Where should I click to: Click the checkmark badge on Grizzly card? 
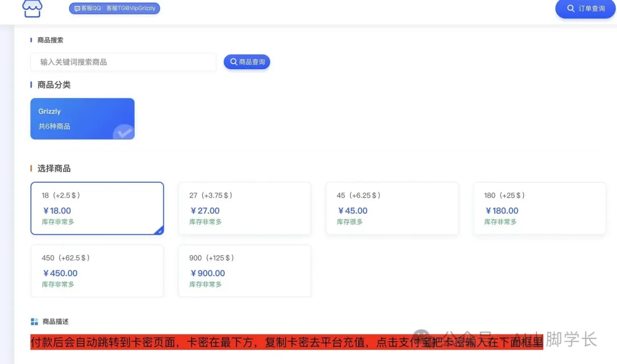(x=123, y=131)
